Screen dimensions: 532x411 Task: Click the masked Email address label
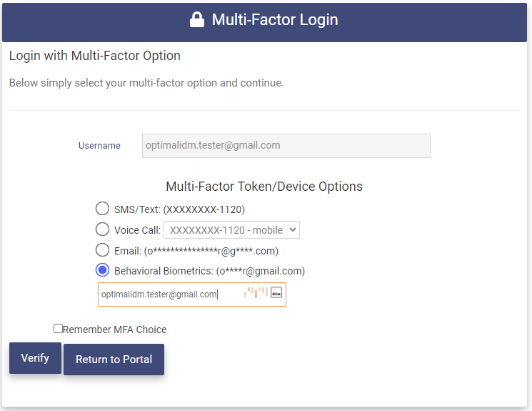point(211,251)
